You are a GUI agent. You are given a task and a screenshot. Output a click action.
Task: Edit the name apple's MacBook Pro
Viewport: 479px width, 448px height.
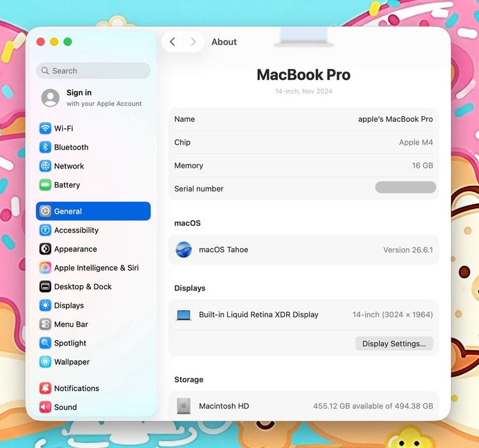tap(395, 119)
